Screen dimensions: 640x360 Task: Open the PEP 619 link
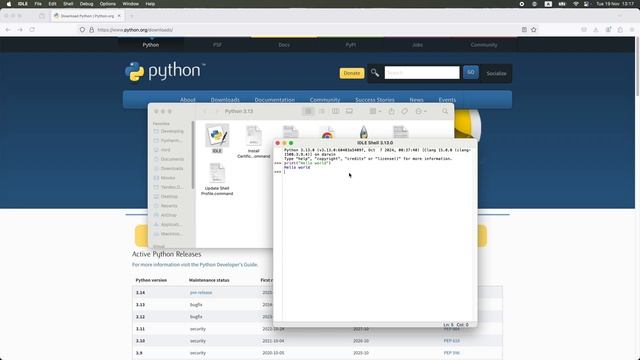pos(451,341)
